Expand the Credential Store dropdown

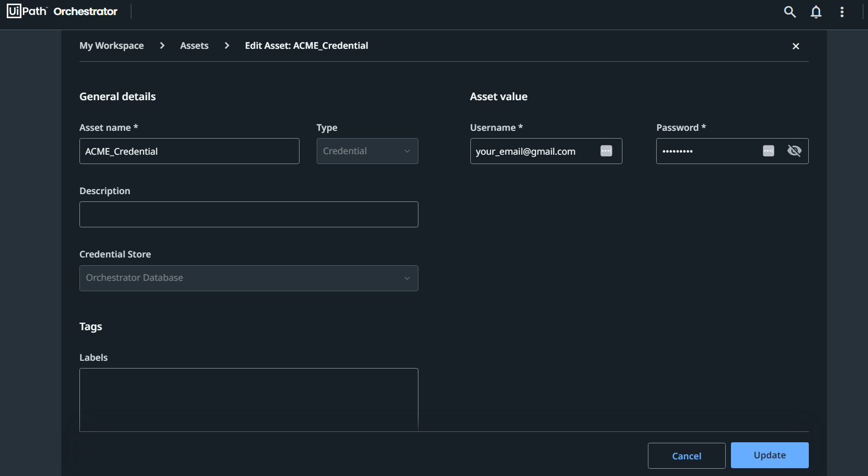(x=249, y=278)
